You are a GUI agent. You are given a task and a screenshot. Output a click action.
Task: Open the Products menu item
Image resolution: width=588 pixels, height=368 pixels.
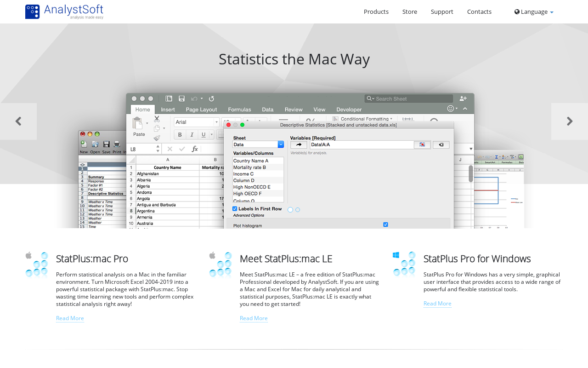[x=376, y=11]
